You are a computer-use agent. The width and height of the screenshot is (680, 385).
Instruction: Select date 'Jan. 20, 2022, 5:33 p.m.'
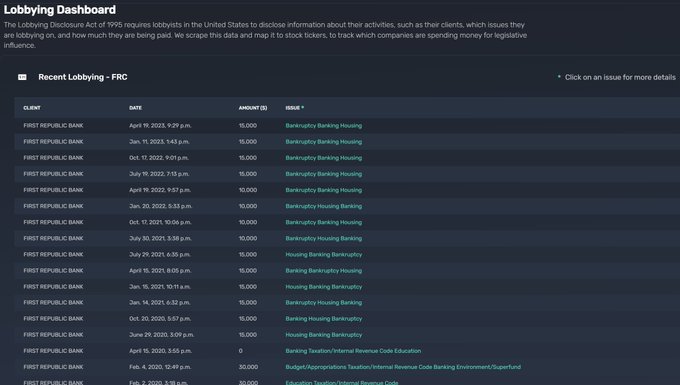(x=160, y=206)
